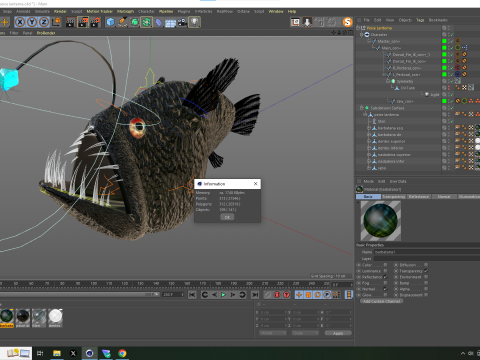Image resolution: width=480 pixels, height=360 pixels.
Task: Open Tags menu in Object Manager
Action: 420,20
